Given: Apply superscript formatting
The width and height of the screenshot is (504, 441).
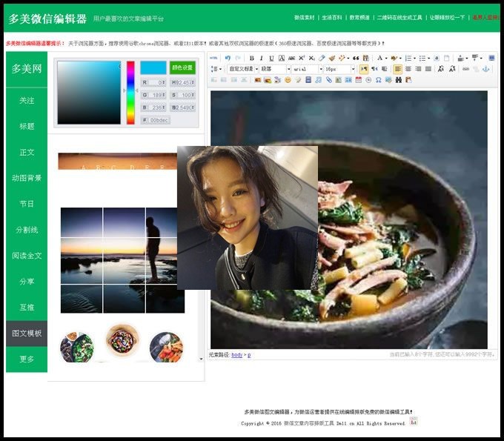Looking at the screenshot, I should (x=302, y=58).
